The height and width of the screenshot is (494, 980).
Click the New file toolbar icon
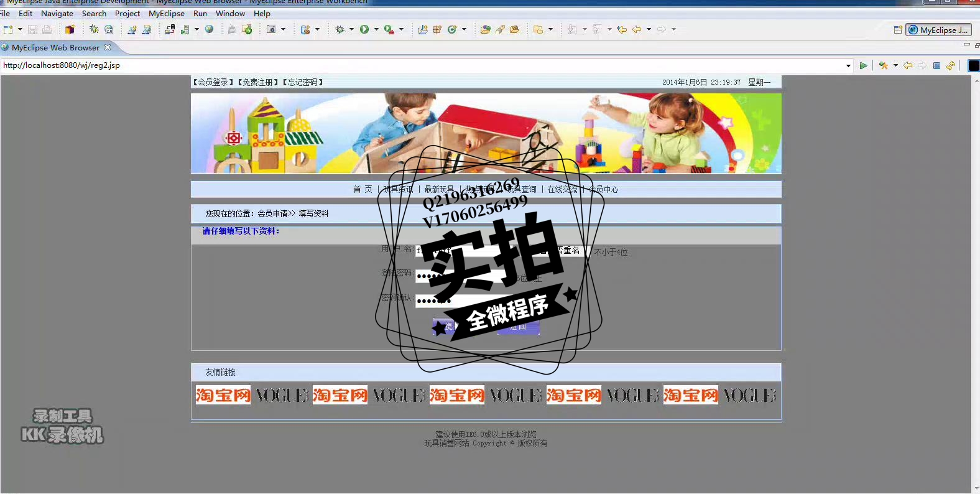[x=8, y=29]
